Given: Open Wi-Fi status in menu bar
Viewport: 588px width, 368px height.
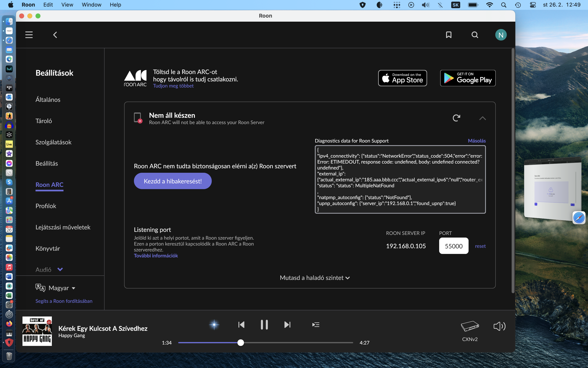Looking at the screenshot, I should 489,5.
